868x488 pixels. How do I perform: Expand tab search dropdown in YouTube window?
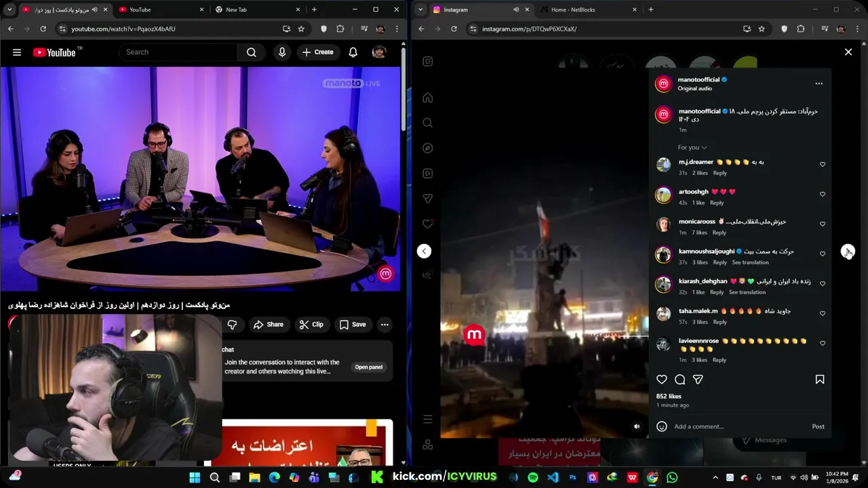click(x=9, y=9)
